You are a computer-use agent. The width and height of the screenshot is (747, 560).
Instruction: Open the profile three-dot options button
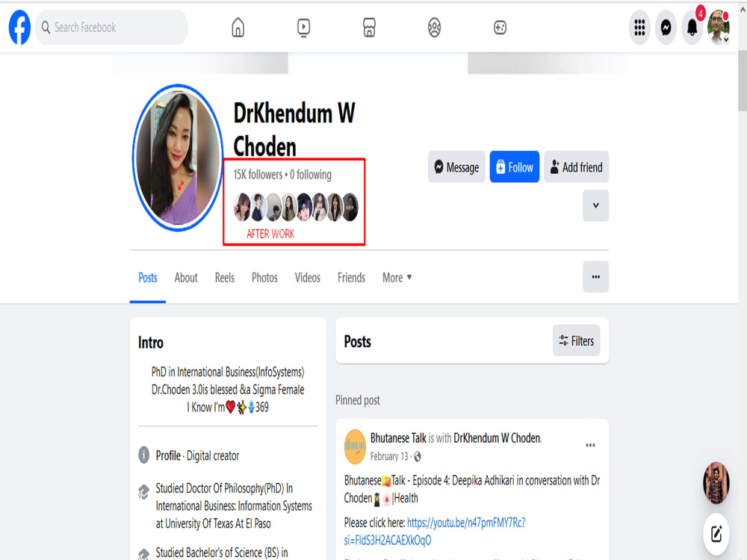595,277
